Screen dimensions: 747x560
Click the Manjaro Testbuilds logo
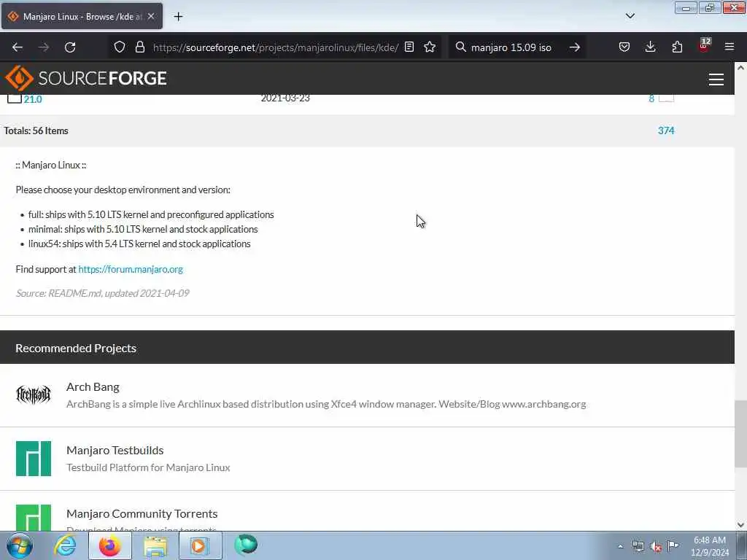pyautogui.click(x=34, y=459)
